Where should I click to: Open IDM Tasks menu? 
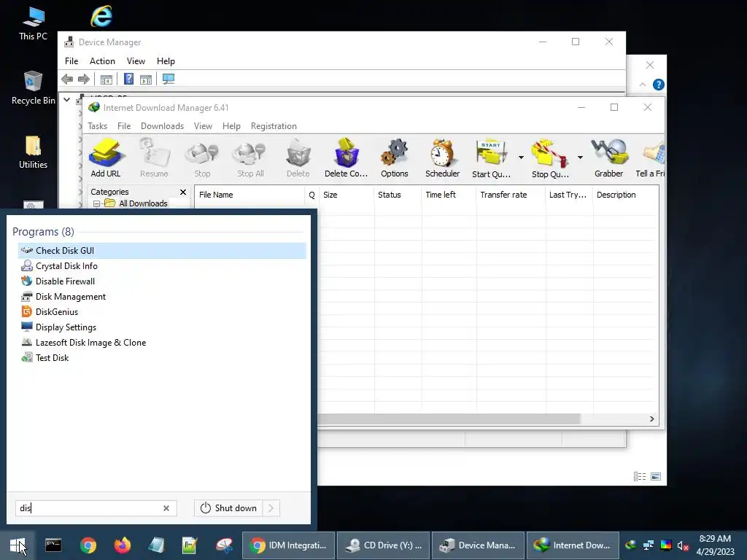point(97,126)
